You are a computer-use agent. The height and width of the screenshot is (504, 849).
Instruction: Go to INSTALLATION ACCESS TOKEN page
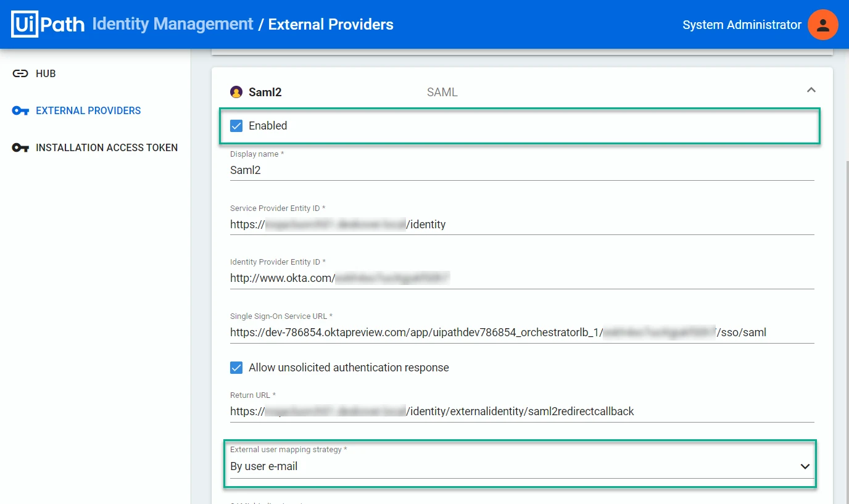(107, 148)
